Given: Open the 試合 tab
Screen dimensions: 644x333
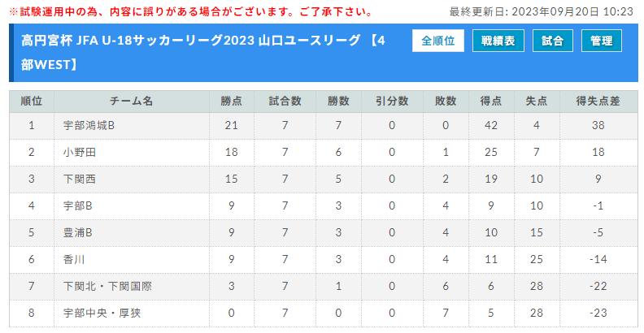Looking at the screenshot, I should click(x=552, y=41).
